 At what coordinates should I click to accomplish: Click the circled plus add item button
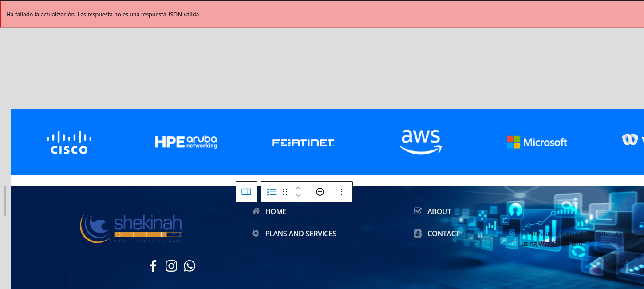click(320, 192)
